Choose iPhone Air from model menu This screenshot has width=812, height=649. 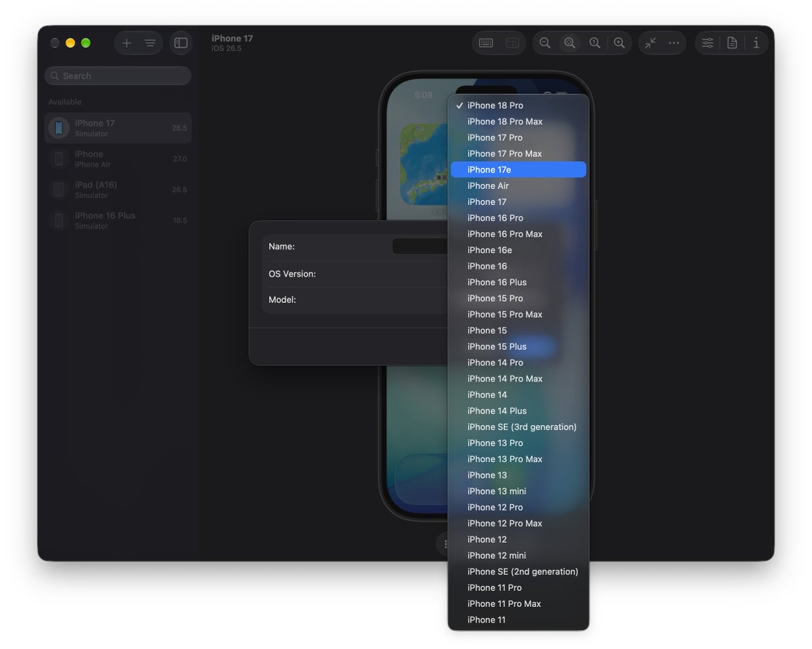point(518,186)
